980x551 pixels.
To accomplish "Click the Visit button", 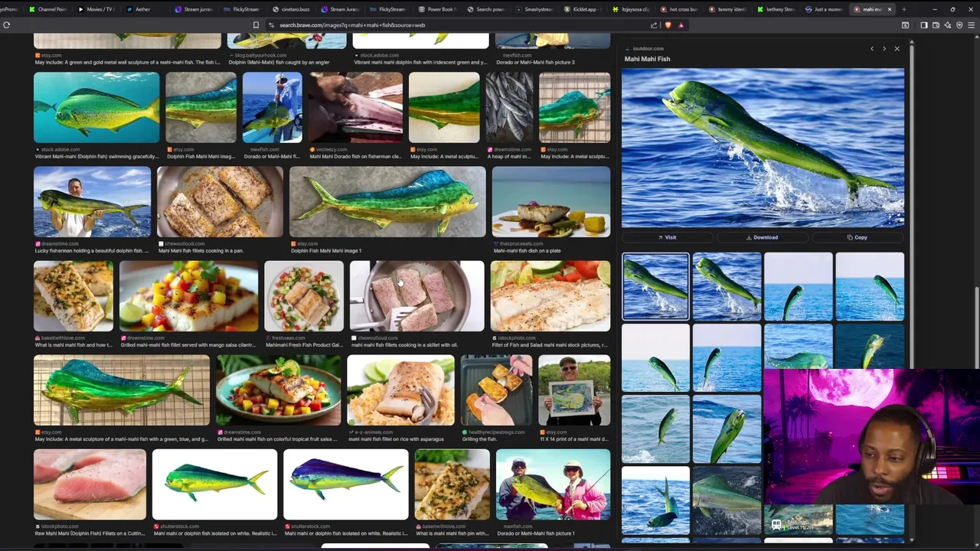I will (x=667, y=237).
